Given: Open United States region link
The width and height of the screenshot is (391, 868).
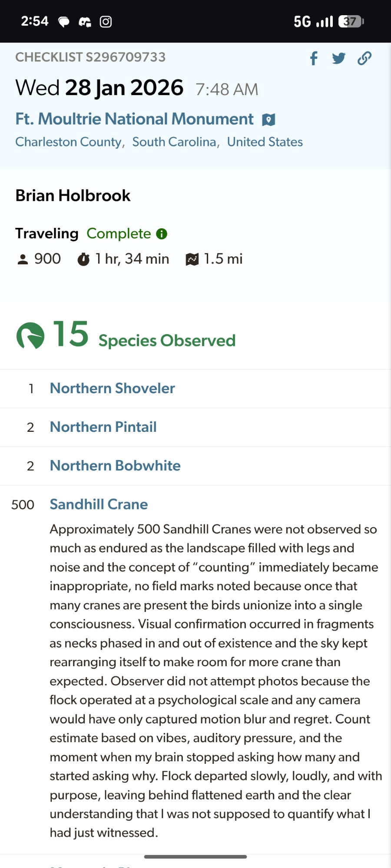Looking at the screenshot, I should [265, 142].
